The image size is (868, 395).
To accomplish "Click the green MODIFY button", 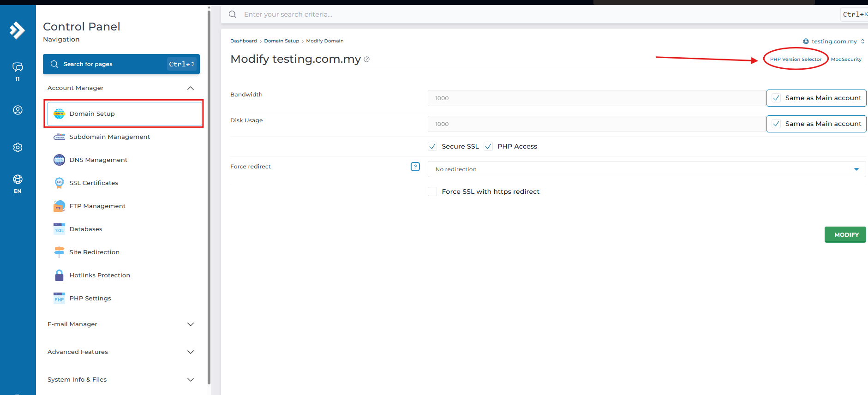I will click(x=845, y=235).
